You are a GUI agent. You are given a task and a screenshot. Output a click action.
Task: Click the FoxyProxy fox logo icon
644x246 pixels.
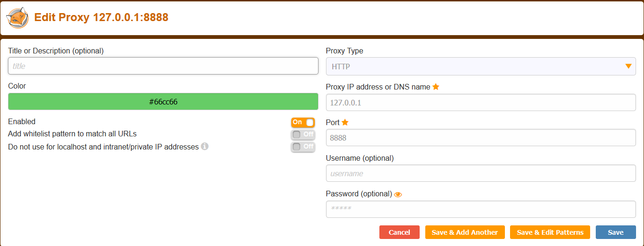(x=17, y=18)
